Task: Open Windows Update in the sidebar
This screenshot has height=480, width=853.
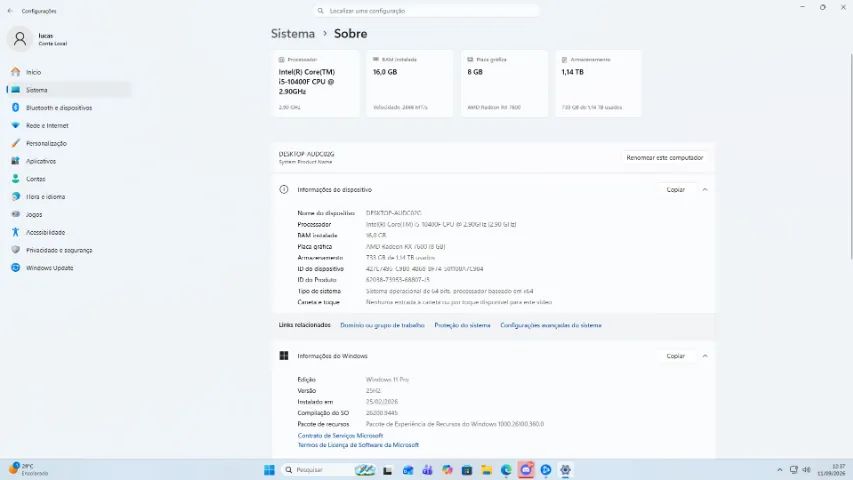Action: [x=68, y=268]
